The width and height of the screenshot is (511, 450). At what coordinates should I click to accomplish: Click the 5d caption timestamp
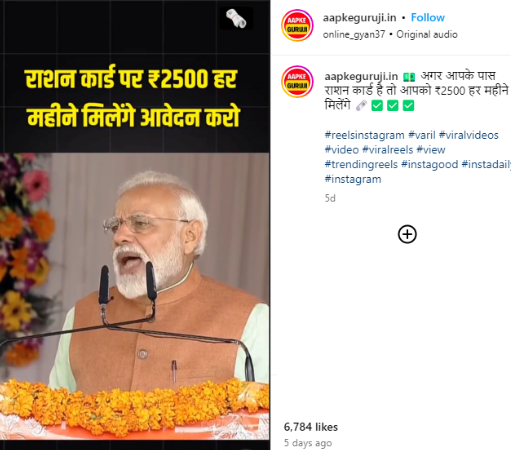click(x=330, y=198)
